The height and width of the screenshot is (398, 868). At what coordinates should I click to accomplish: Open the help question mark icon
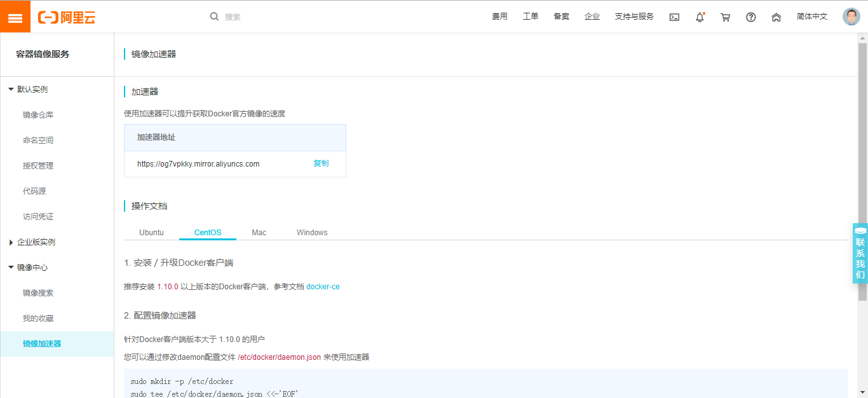click(x=750, y=17)
